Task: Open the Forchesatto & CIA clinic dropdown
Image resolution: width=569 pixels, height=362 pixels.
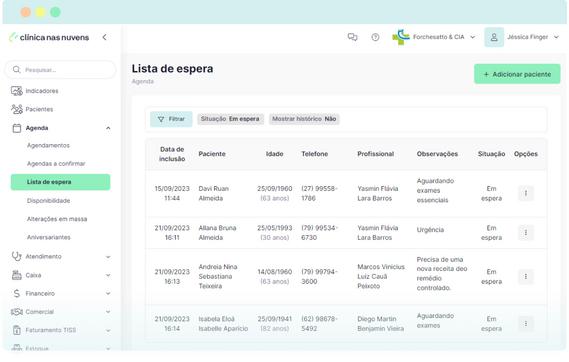Action: pyautogui.click(x=472, y=37)
